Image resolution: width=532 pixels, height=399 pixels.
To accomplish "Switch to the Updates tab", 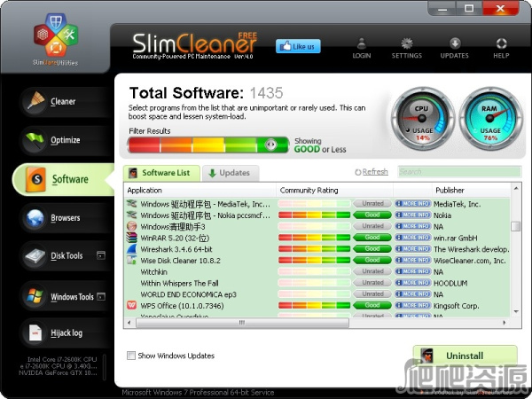I will pyautogui.click(x=229, y=173).
